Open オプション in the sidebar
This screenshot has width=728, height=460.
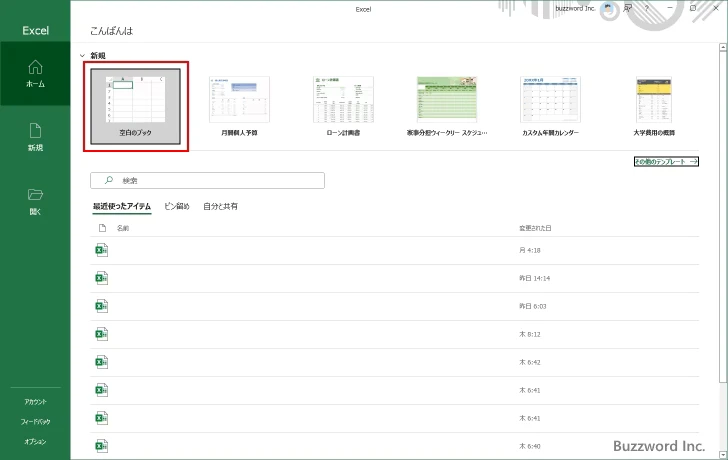tap(35, 442)
